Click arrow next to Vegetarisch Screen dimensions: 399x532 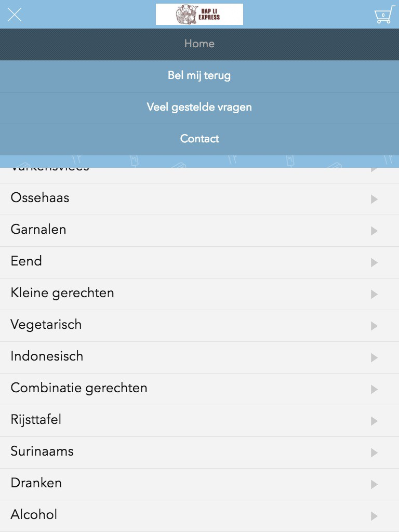tap(374, 326)
